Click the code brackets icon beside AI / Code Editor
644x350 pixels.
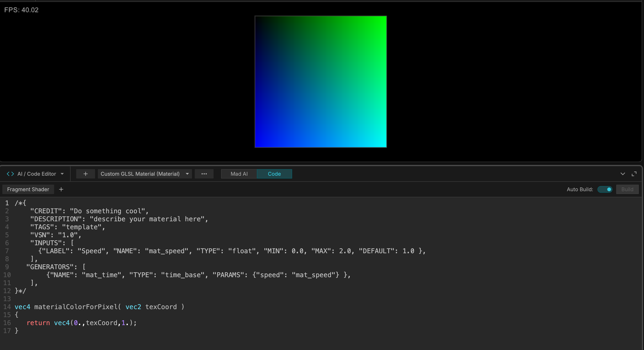coord(10,174)
